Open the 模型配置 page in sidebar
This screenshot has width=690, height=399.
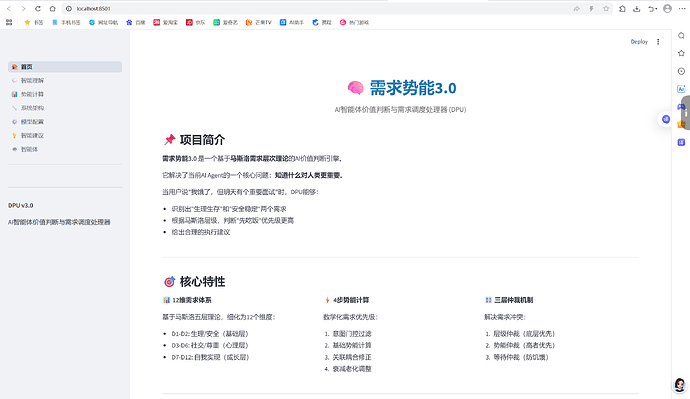[x=65, y=122]
